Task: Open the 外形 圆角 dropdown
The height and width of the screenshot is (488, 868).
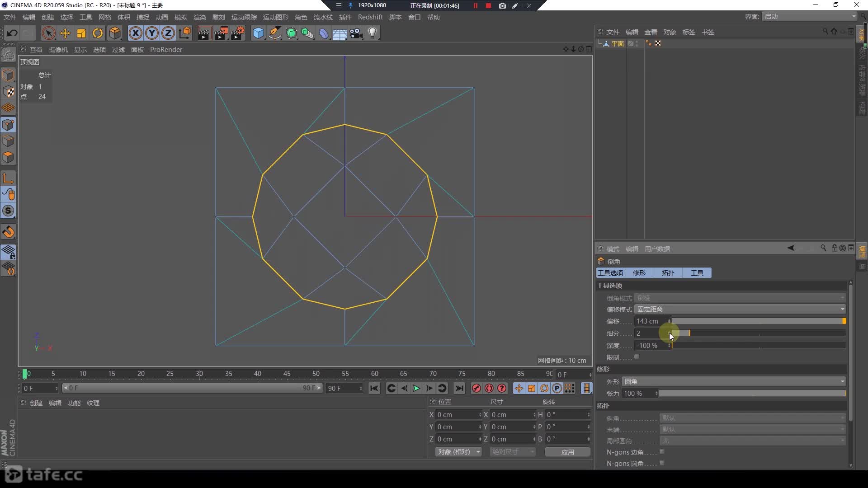Action: pyautogui.click(x=734, y=381)
